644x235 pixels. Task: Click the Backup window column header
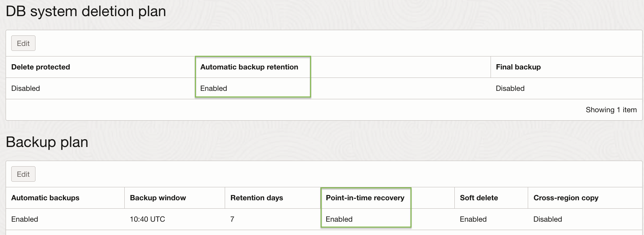coord(157,197)
